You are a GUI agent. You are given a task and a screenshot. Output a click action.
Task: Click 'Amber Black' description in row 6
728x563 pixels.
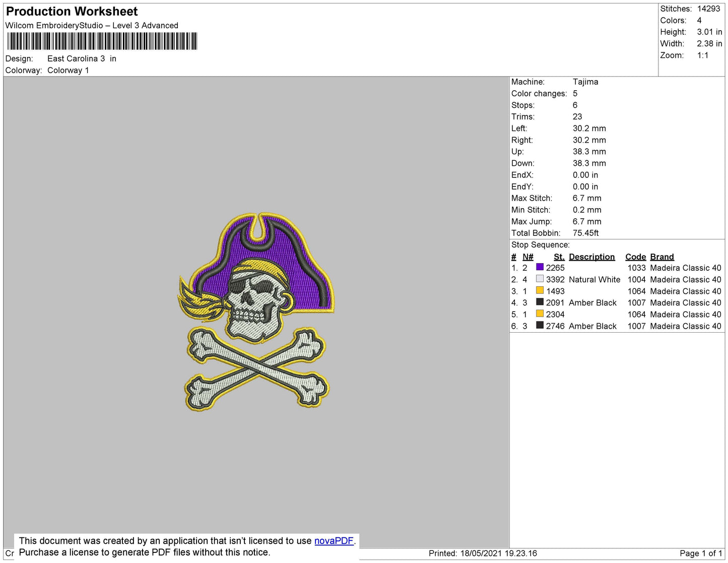[592, 326]
